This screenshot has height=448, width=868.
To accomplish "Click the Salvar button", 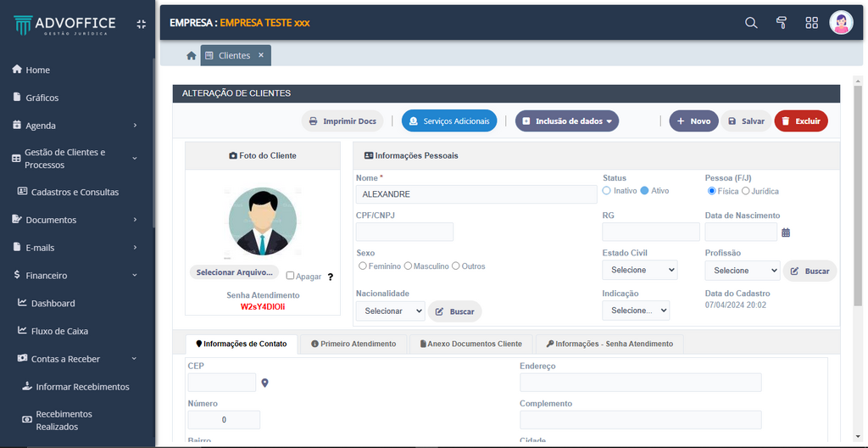I will click(x=746, y=121).
